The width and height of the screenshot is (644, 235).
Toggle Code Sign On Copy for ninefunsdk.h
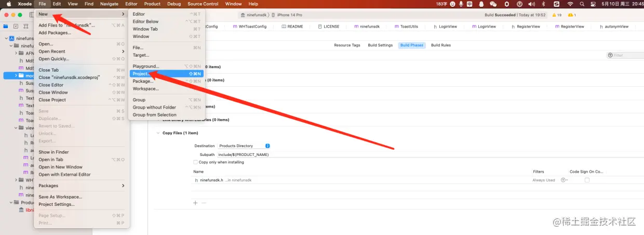(587, 180)
